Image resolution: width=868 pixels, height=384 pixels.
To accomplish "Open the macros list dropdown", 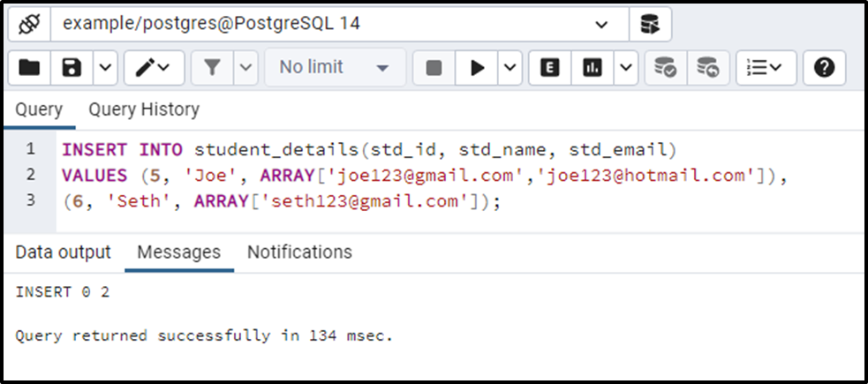I will [766, 68].
